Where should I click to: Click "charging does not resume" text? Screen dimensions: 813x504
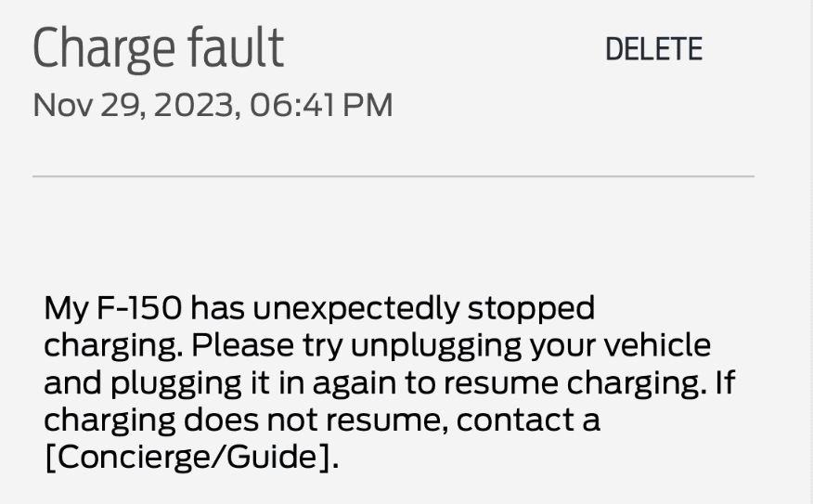[244, 420]
